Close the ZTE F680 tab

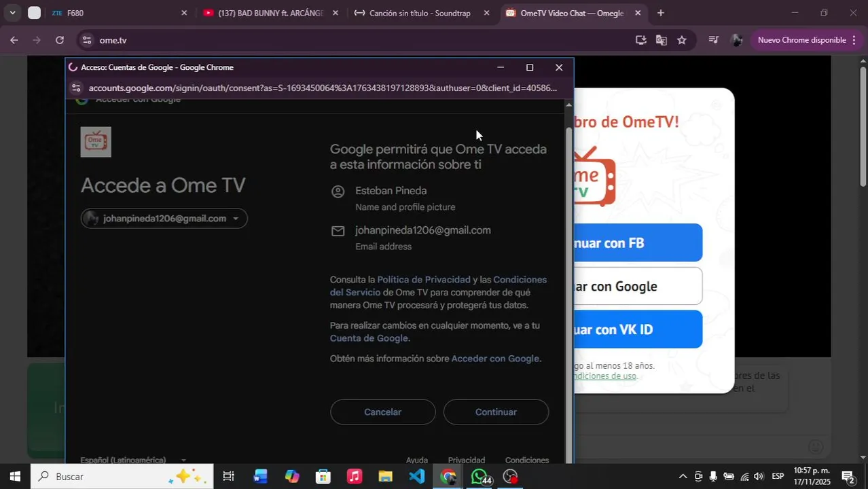(x=183, y=13)
